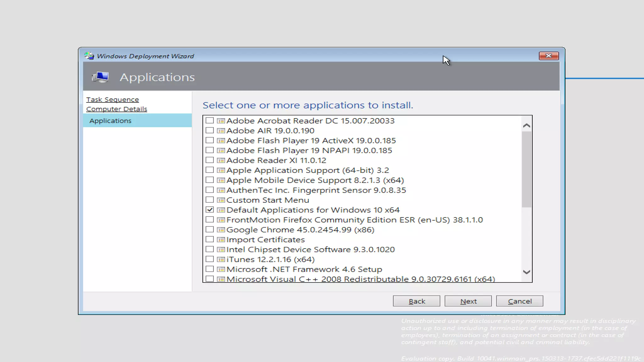The image size is (644, 362).
Task: Click the scroll down arrow of application list
Action: point(527,272)
